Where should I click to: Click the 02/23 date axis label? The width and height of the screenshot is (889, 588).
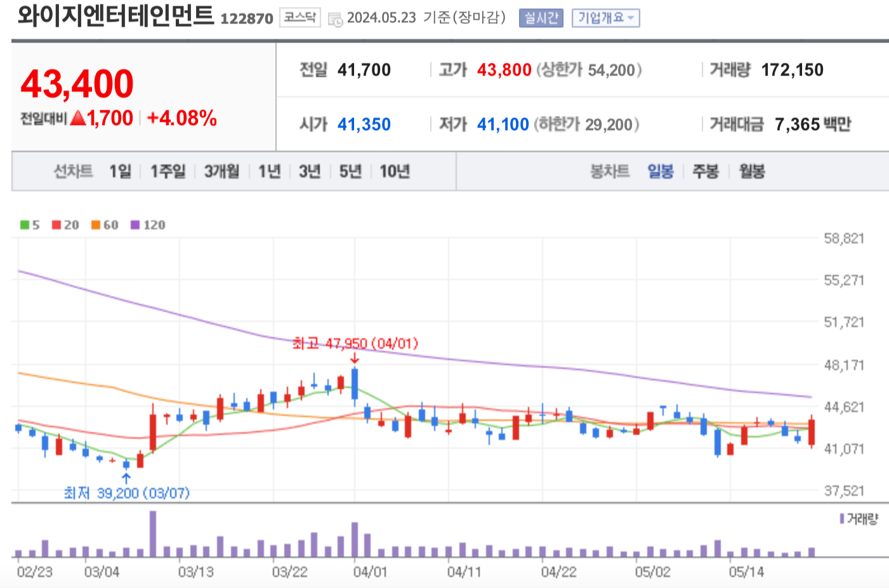click(35, 572)
